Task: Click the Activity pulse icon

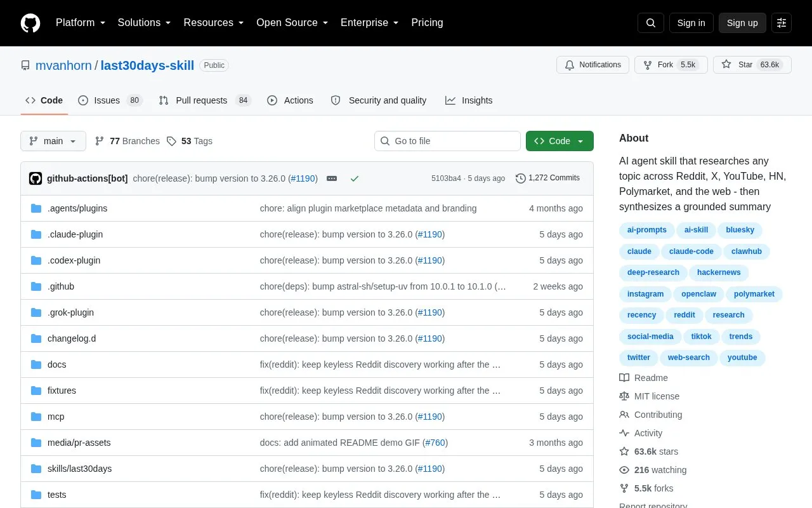Action: [624, 433]
